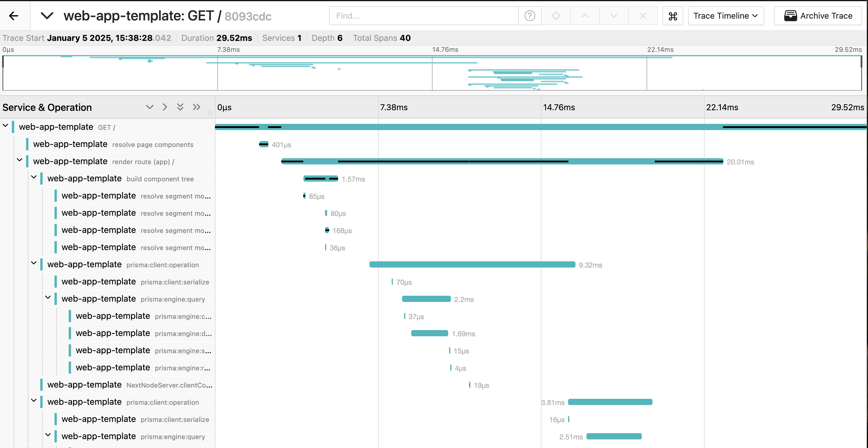Expand all spans double-right chevron
Screen dimensions: 868x448
[197, 107]
